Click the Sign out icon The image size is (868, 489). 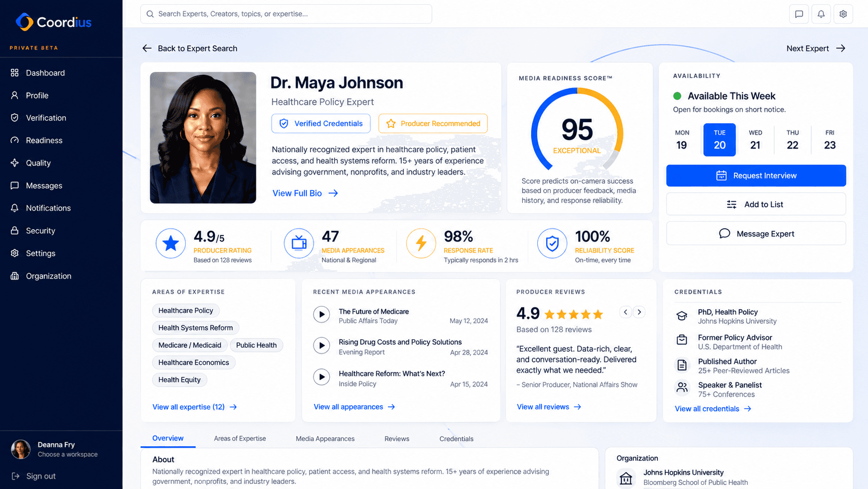tap(16, 476)
